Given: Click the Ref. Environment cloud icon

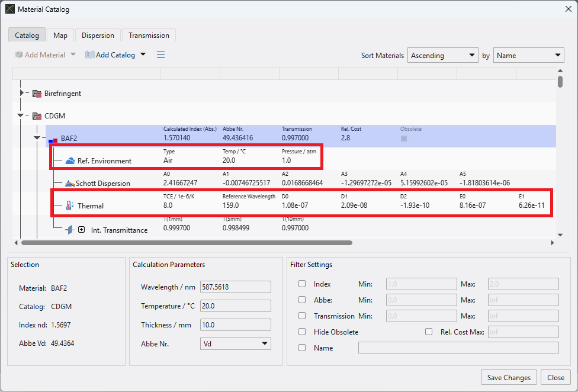Looking at the screenshot, I should point(70,160).
